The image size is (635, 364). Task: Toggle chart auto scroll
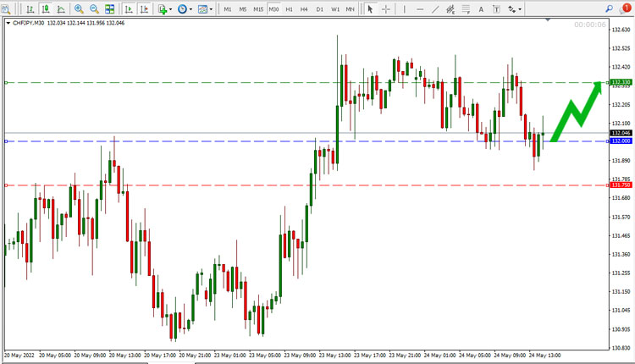pyautogui.click(x=129, y=9)
